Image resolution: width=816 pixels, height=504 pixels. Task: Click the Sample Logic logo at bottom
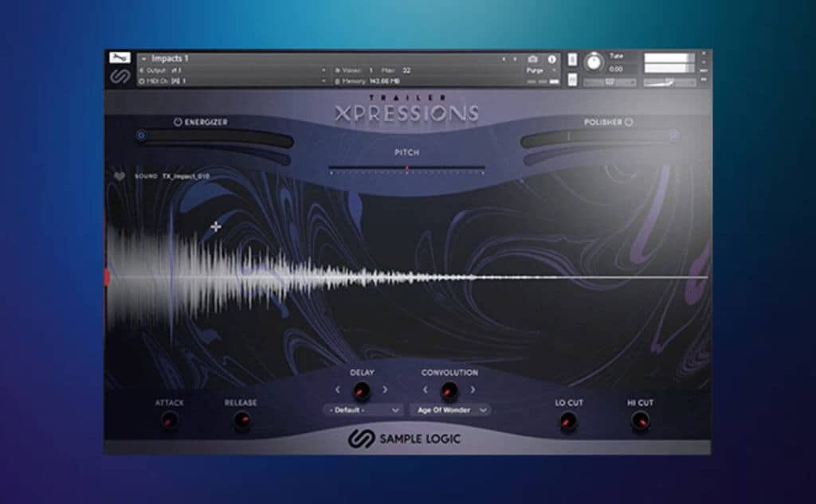[x=404, y=439]
